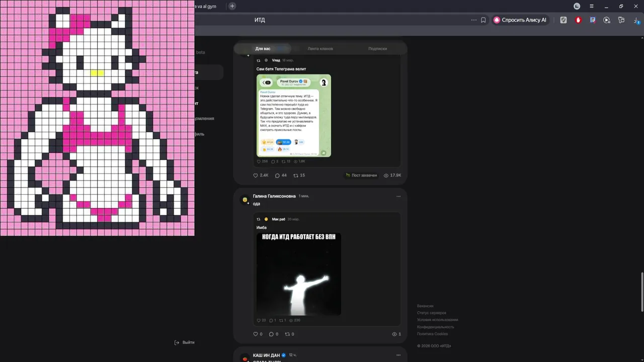Switch to the Для вас feed tab

pyautogui.click(x=263, y=49)
